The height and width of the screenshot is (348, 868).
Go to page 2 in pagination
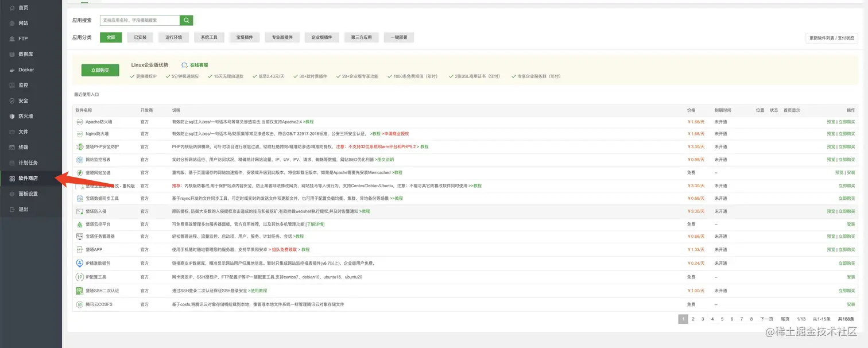(x=693, y=319)
